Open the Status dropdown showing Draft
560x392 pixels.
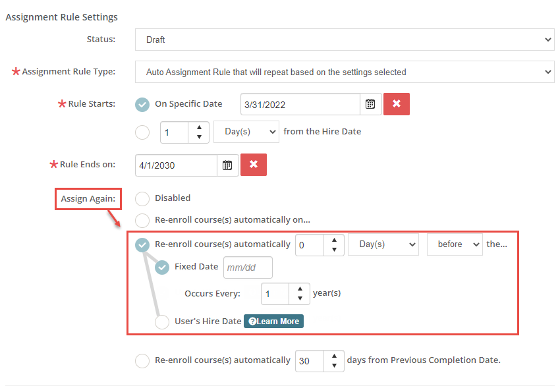(x=345, y=40)
